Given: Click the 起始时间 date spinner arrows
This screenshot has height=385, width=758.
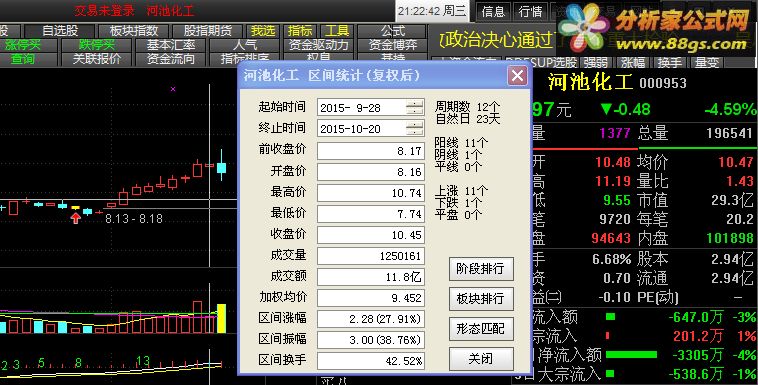Looking at the screenshot, I should click(414, 107).
